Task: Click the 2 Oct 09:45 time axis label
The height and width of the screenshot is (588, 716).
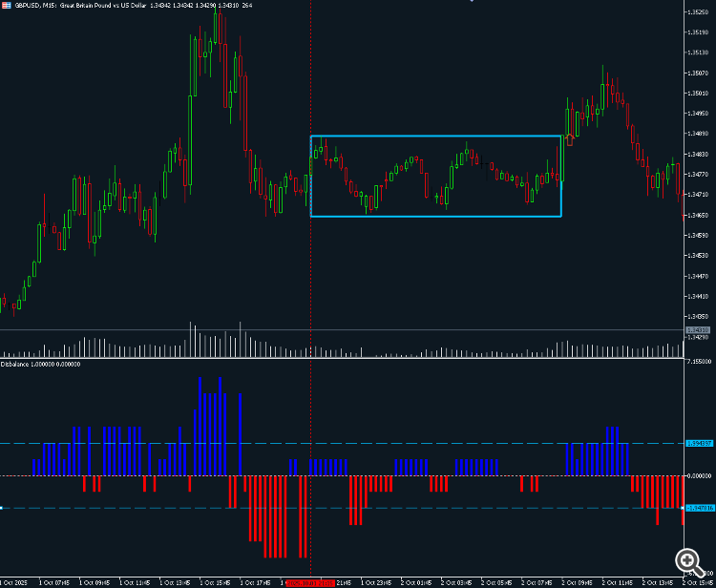Action: [x=577, y=583]
